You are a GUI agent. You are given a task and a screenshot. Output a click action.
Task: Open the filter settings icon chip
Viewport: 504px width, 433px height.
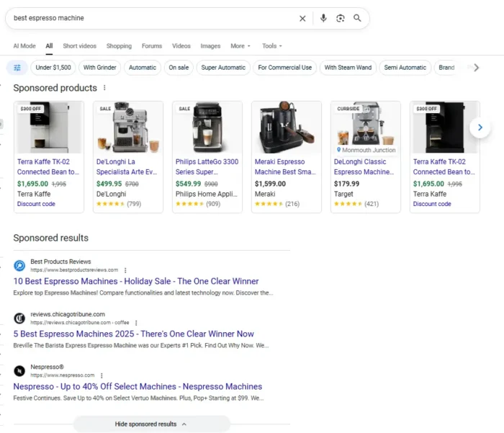tap(17, 68)
